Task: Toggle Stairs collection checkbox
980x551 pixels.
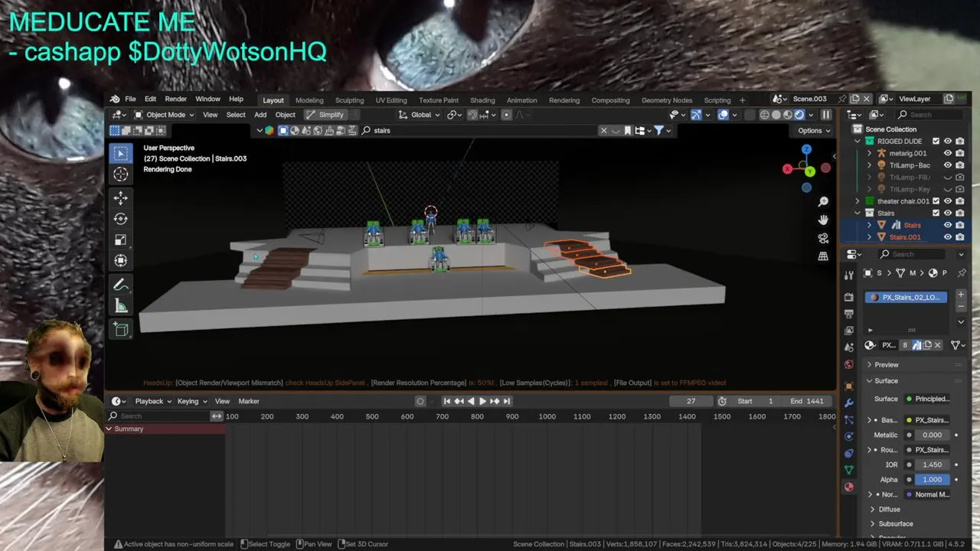Action: (936, 213)
